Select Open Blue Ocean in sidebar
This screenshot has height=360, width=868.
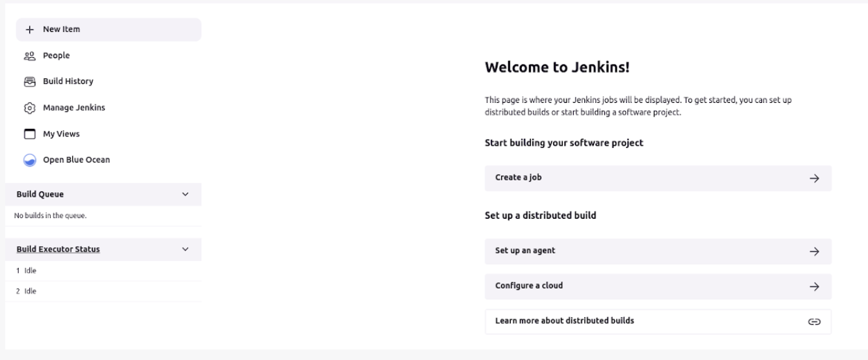[x=76, y=159]
